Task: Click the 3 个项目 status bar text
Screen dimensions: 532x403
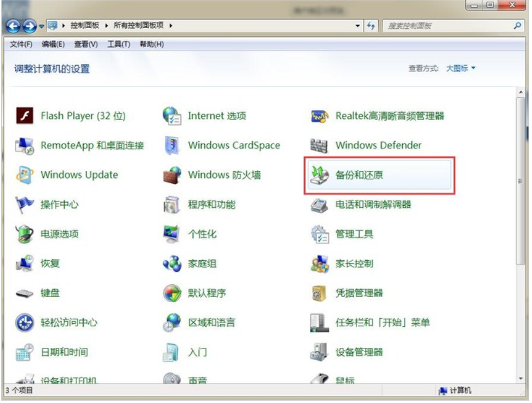Action: [x=19, y=391]
